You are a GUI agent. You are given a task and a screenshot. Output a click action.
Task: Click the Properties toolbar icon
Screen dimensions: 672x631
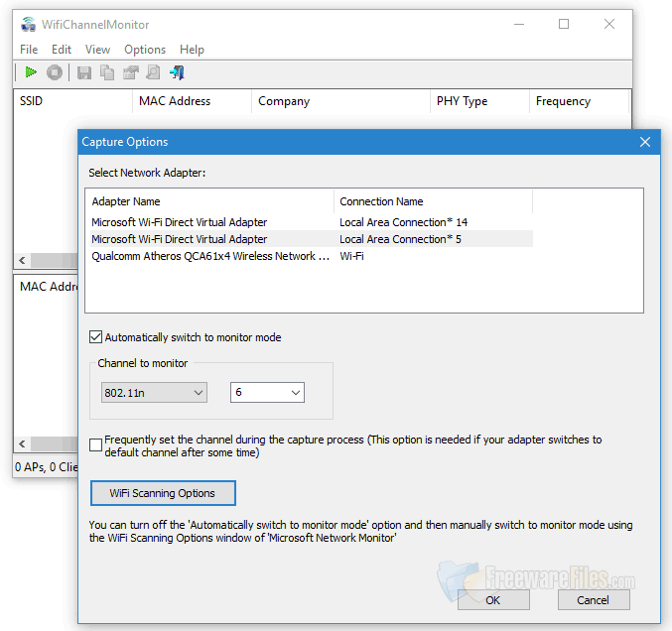(130, 72)
